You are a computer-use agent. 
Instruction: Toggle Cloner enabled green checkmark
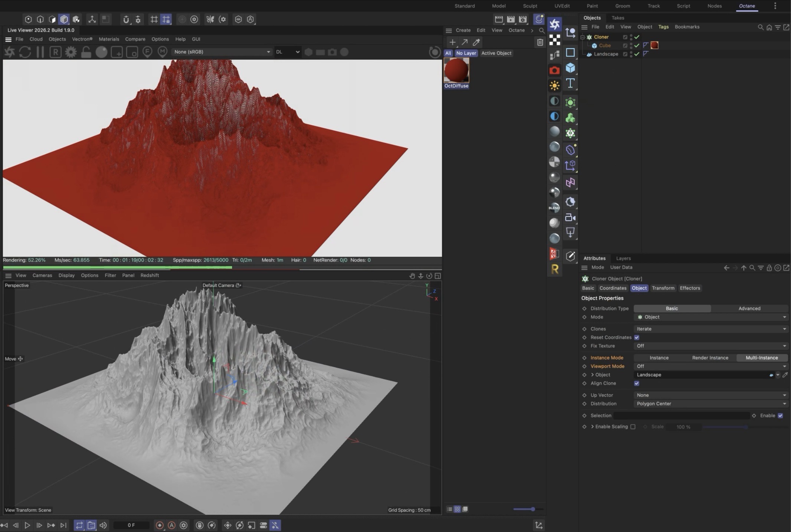click(x=637, y=37)
